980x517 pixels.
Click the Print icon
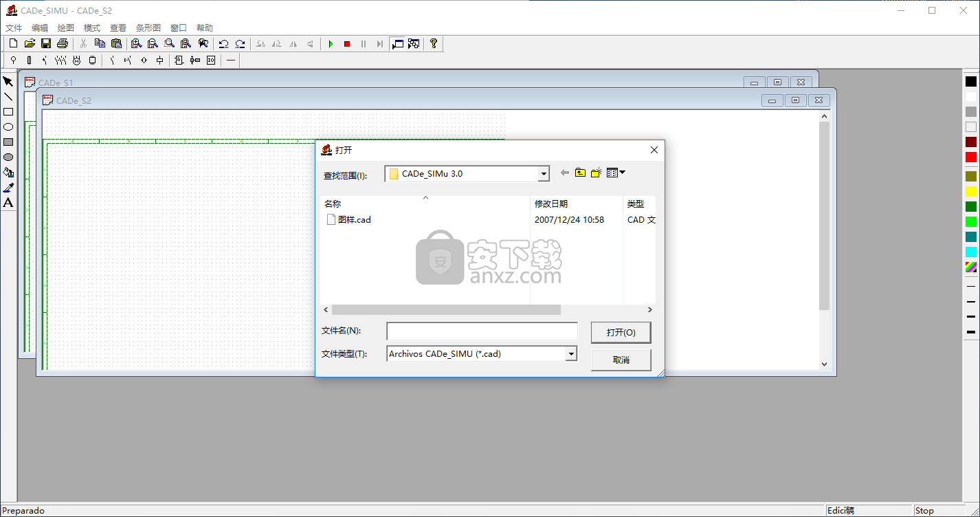pos(63,43)
